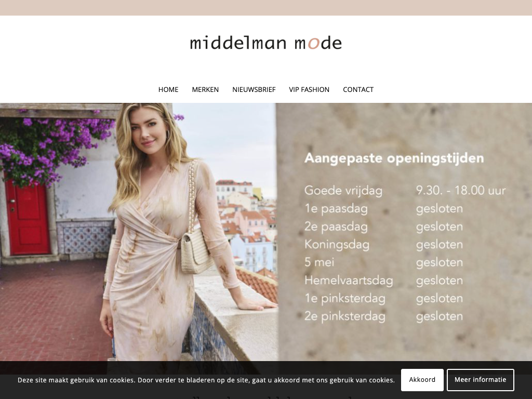Click the pink letter o in logo
The height and width of the screenshot is (399, 532).
313,44
